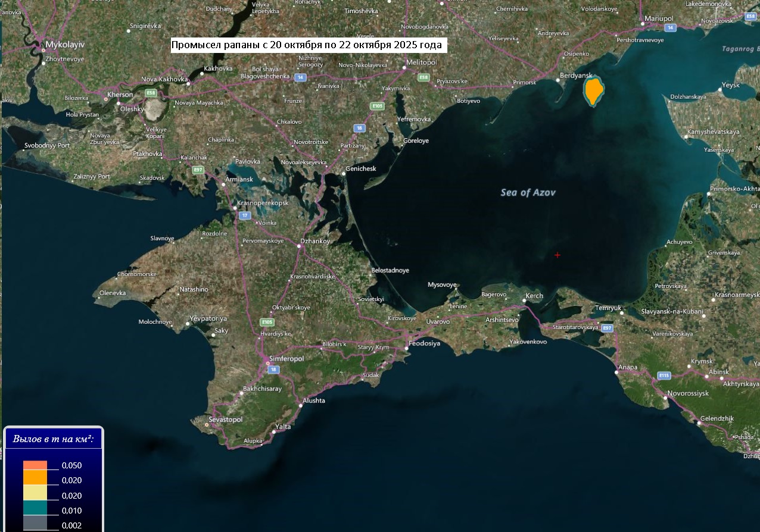Click the Simferopol city marker
This screenshot has width=760, height=532.
[267, 359]
